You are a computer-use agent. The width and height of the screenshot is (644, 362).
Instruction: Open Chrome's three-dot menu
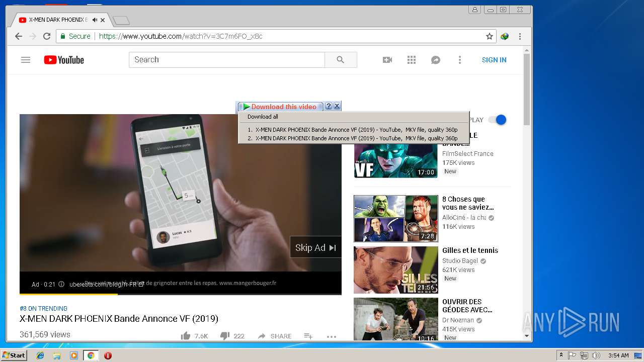click(x=520, y=36)
